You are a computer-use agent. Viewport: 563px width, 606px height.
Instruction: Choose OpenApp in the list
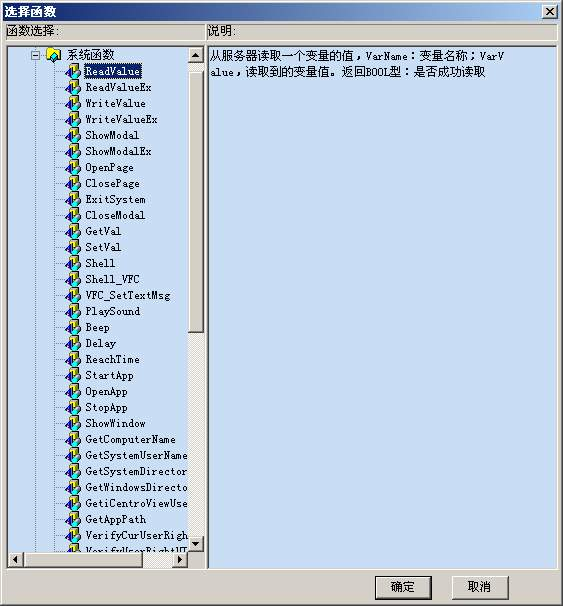(106, 392)
